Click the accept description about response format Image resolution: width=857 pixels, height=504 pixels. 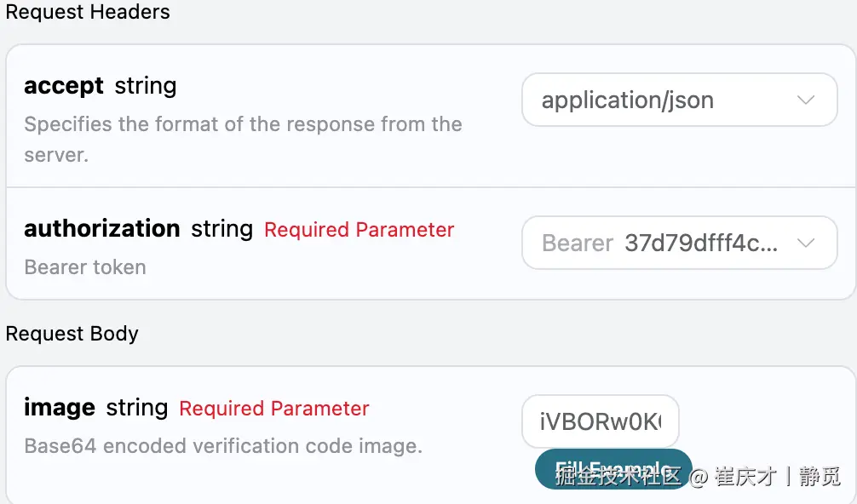[x=243, y=124]
